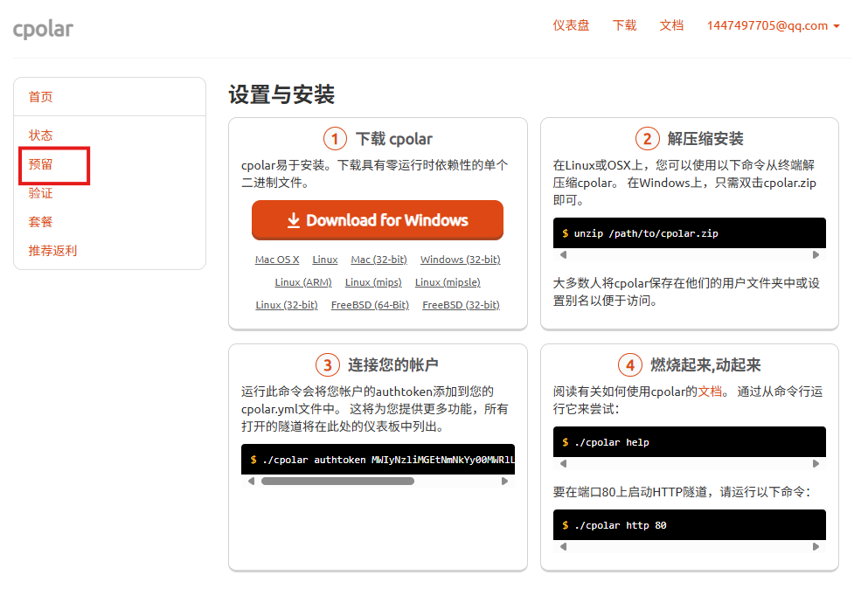Image resolution: width=868 pixels, height=589 pixels.
Task: Open 预留 in the sidebar
Action: tap(40, 164)
